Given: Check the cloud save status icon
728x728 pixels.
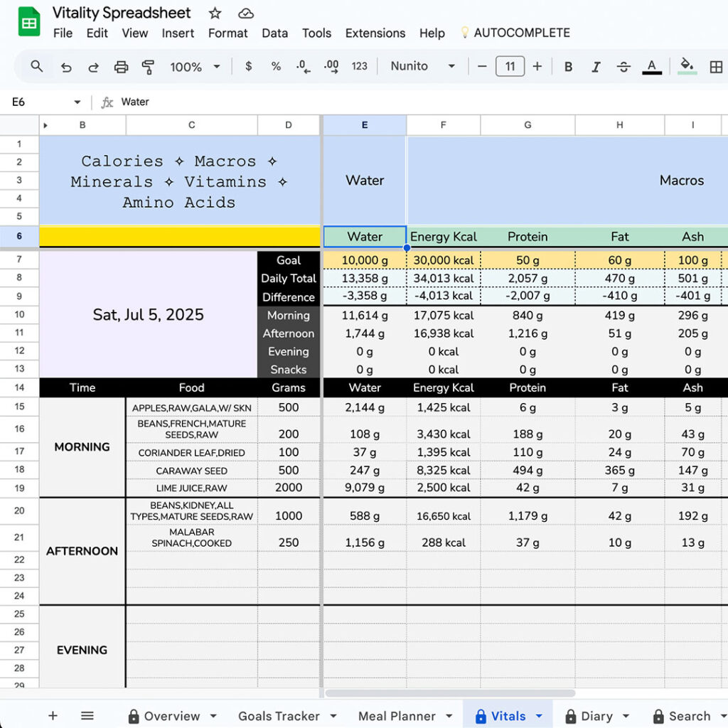Looking at the screenshot, I should 245,14.
